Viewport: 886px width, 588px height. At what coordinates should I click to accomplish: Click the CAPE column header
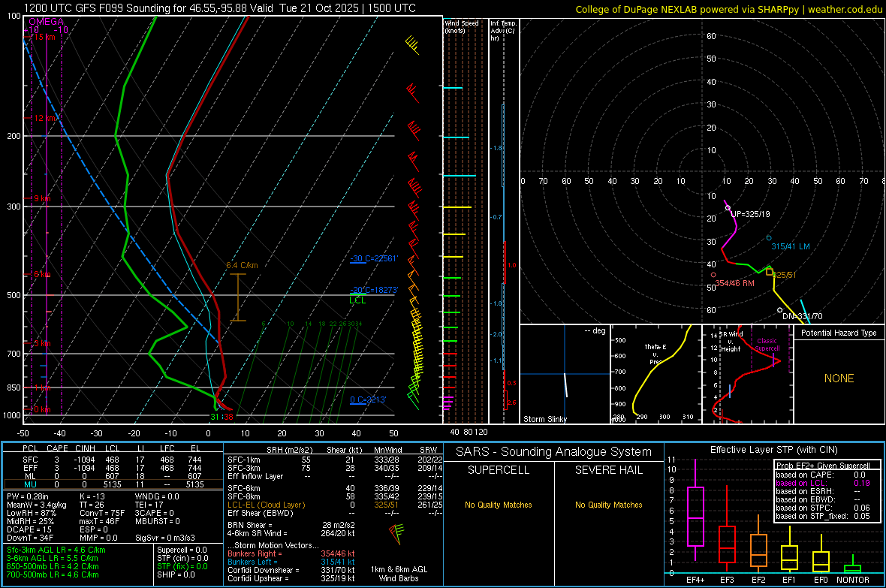57,448
